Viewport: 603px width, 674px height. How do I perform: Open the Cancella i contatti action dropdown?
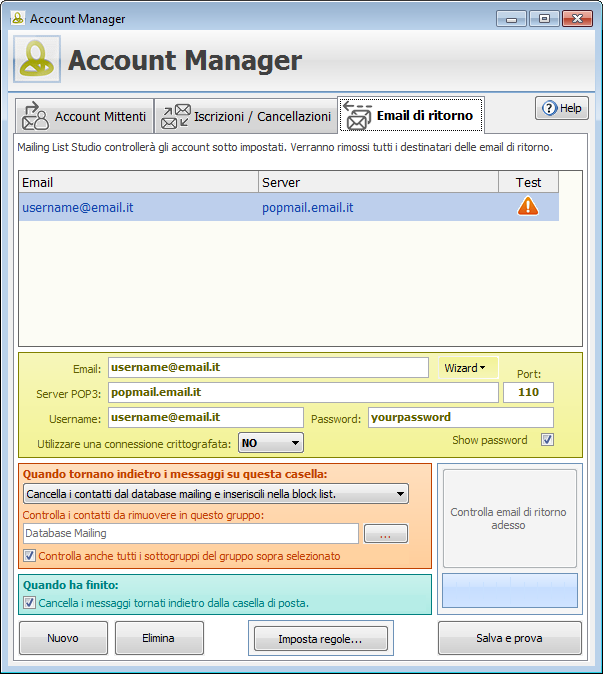[215, 493]
